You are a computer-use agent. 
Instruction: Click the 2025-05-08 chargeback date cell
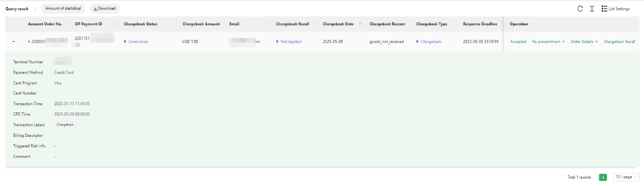tap(332, 41)
